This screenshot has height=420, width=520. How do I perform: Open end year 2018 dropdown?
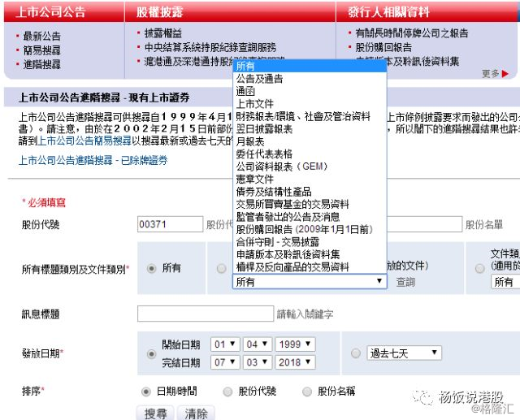tap(295, 362)
